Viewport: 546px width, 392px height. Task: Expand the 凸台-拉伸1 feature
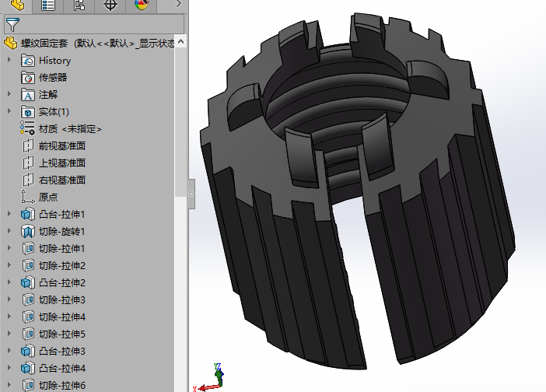(9, 214)
